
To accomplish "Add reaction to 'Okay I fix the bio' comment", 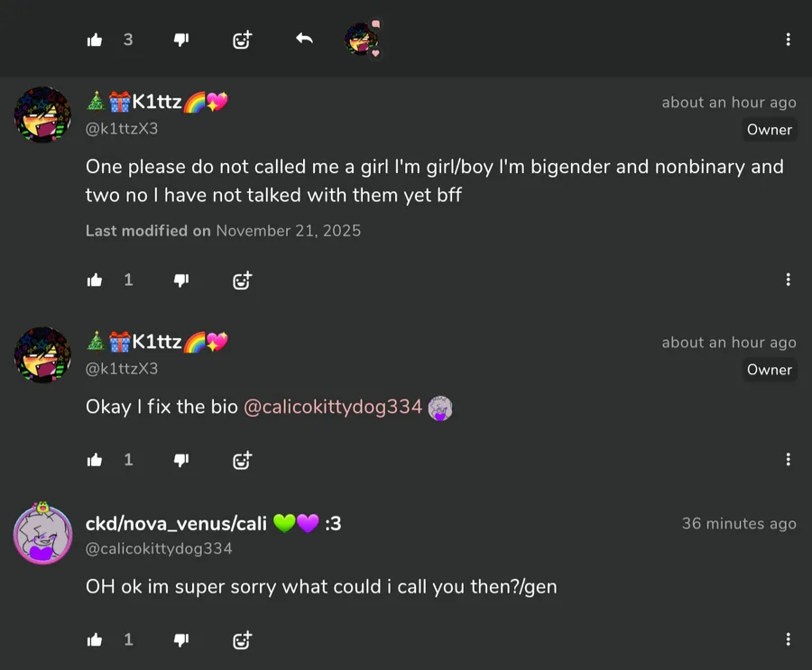I will tap(242, 460).
